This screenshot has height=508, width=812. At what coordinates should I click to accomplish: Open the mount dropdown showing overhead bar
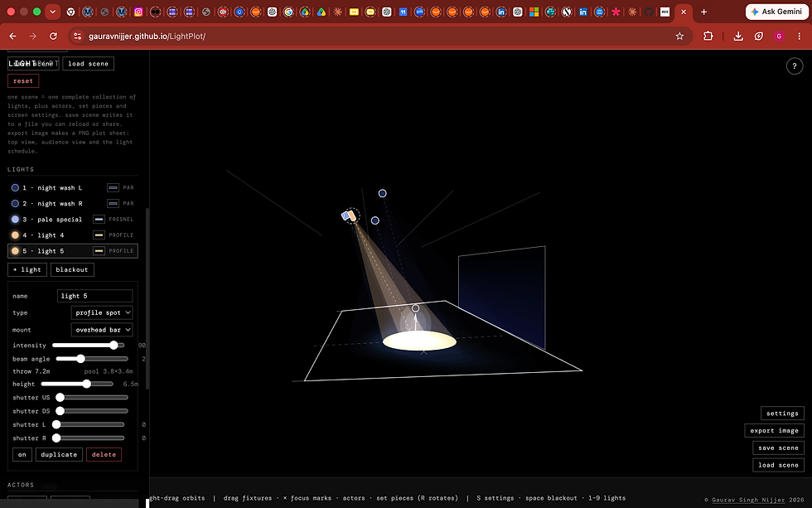pyautogui.click(x=102, y=330)
